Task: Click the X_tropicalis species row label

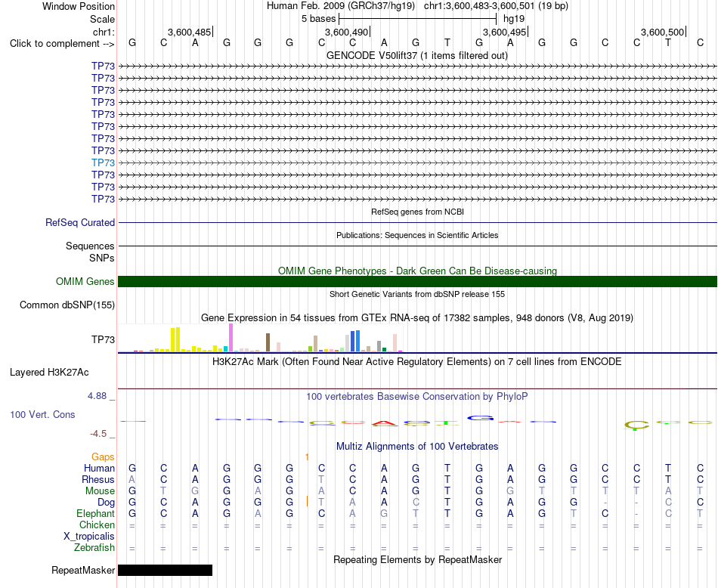Action: point(89,537)
